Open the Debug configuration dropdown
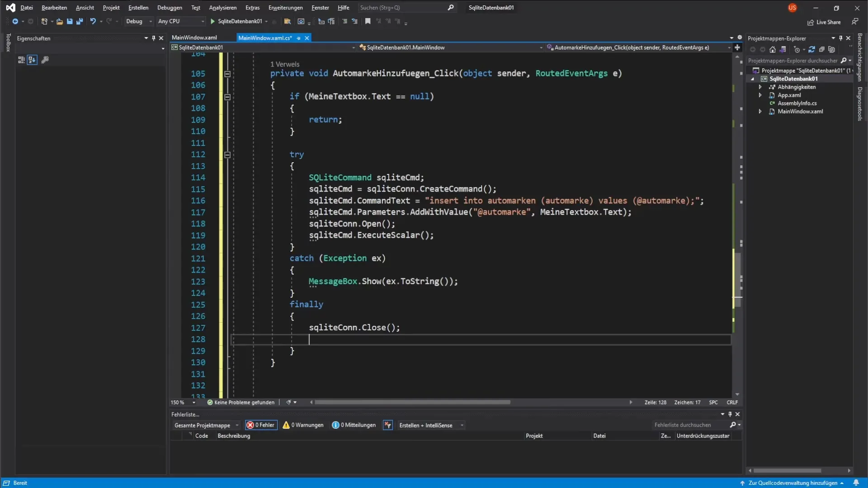868x488 pixels. (139, 21)
